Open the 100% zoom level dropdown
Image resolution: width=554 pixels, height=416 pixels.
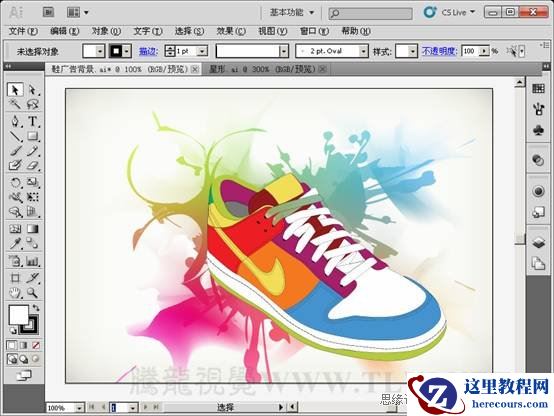point(79,408)
